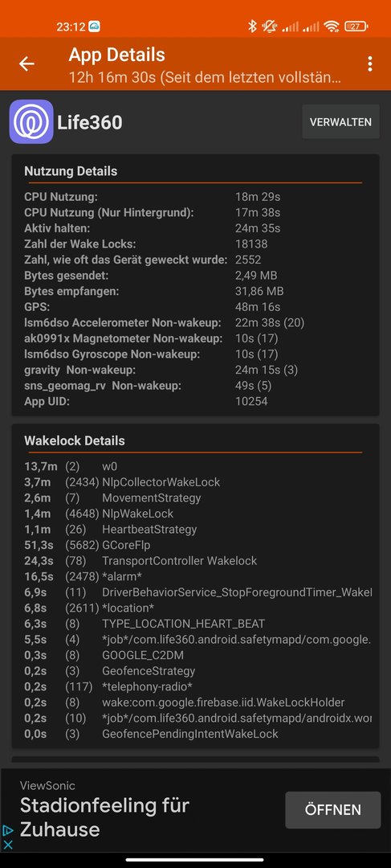
Task: Tap the ad info triangle icon
Action: pyautogui.click(x=8, y=829)
